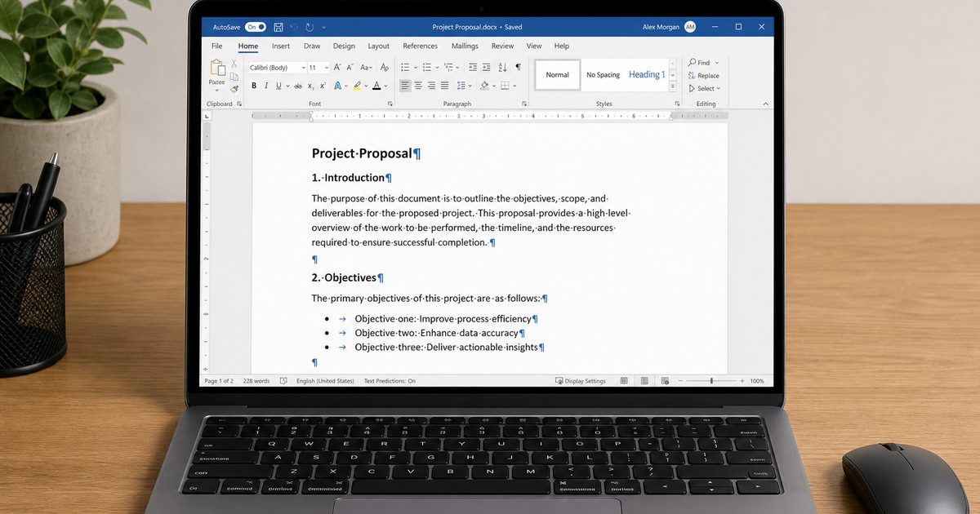
Task: Switch to the Draw tab
Action: point(312,47)
